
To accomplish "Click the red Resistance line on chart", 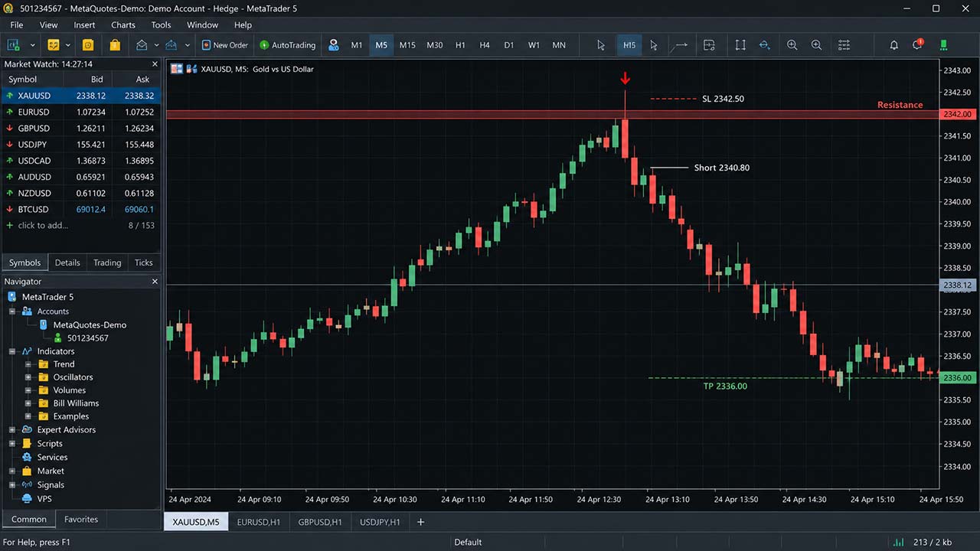I will point(552,114).
